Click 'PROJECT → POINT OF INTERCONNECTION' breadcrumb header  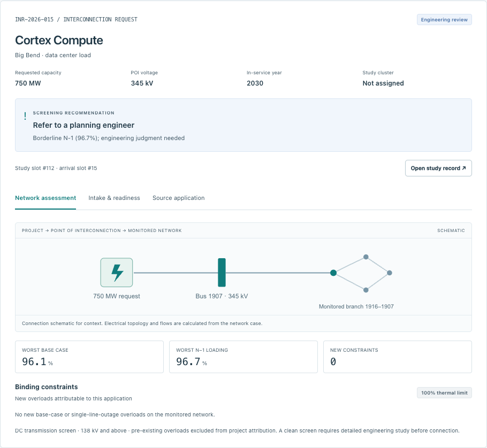(x=102, y=230)
